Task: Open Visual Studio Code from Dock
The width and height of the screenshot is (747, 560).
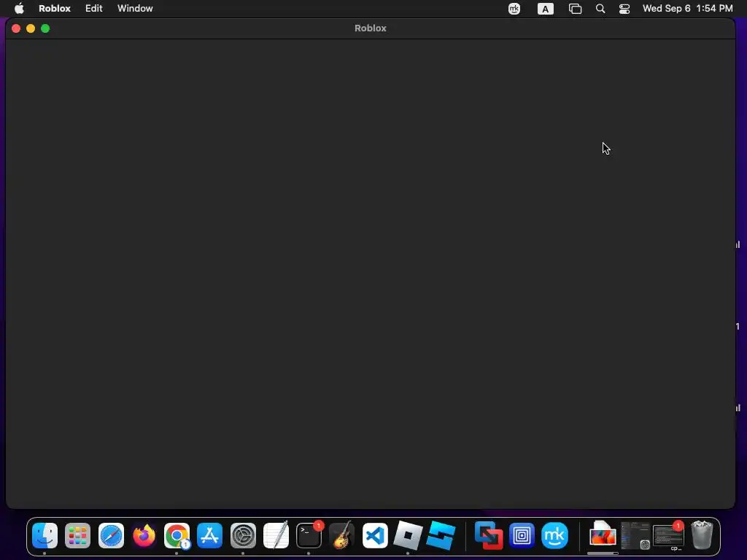Action: point(375,535)
